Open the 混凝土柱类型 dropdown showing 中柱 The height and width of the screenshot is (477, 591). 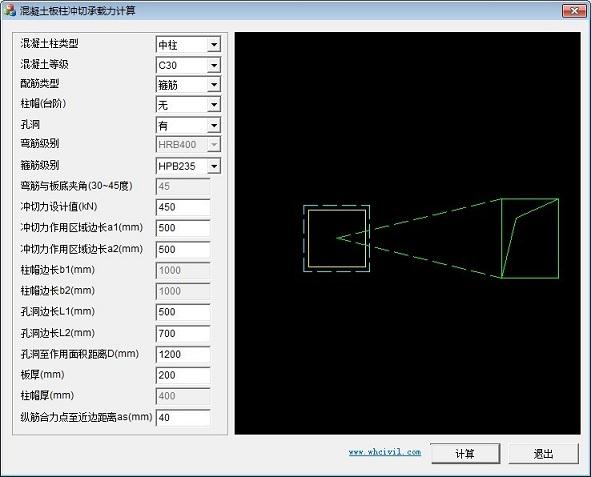point(188,45)
